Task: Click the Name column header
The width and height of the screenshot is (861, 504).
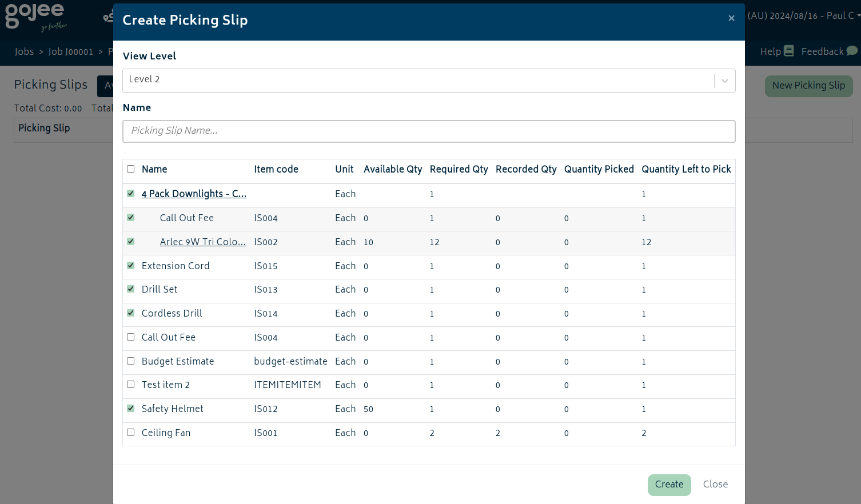Action: (154, 169)
